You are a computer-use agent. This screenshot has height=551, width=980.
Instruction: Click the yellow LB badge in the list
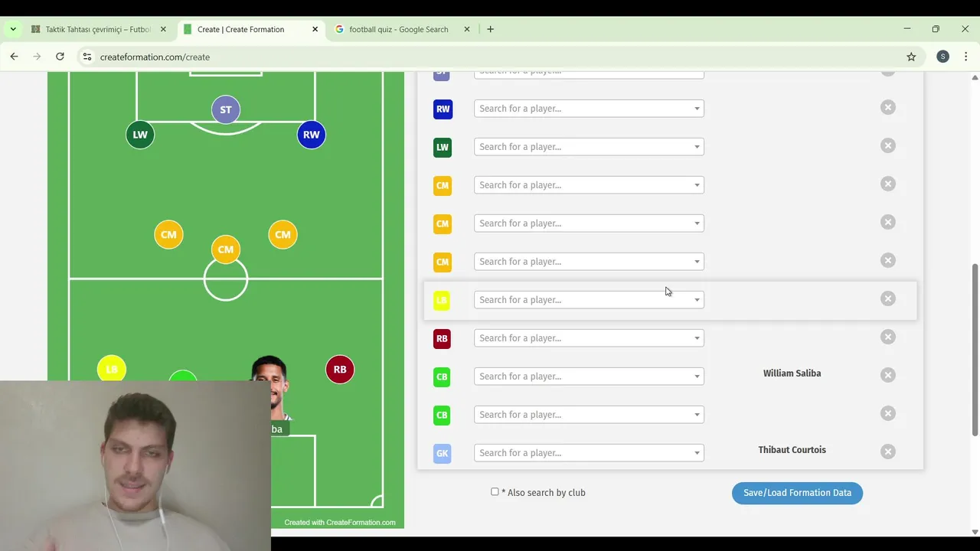(x=442, y=300)
